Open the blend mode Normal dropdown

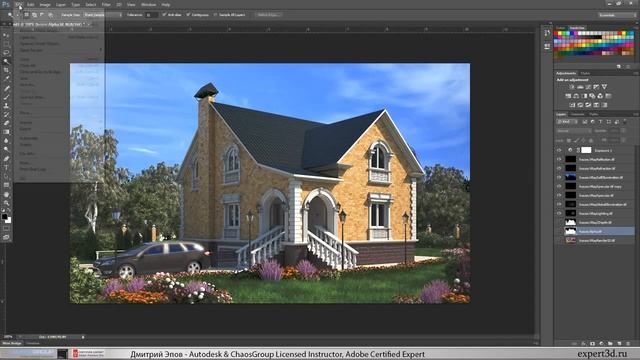click(573, 131)
